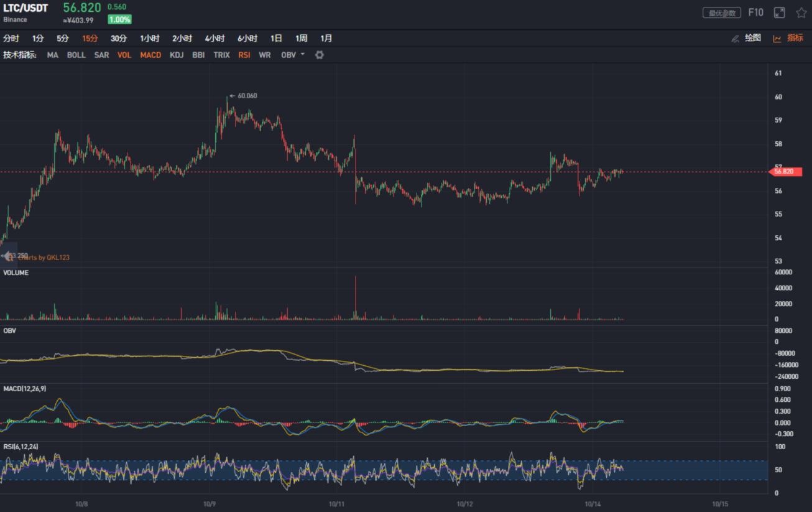This screenshot has height=512, width=812.
Task: Disable the VOL indicator
Action: pos(124,55)
